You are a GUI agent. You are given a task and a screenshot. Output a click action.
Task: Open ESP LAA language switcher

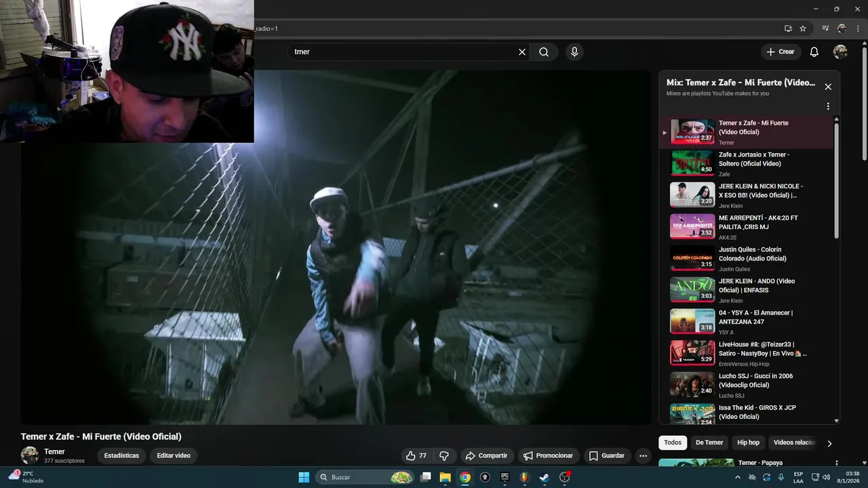798,477
